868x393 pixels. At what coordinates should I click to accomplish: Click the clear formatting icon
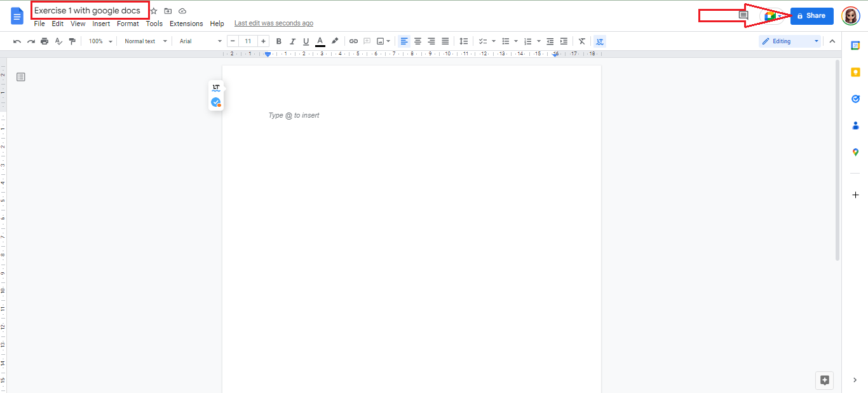pos(581,41)
